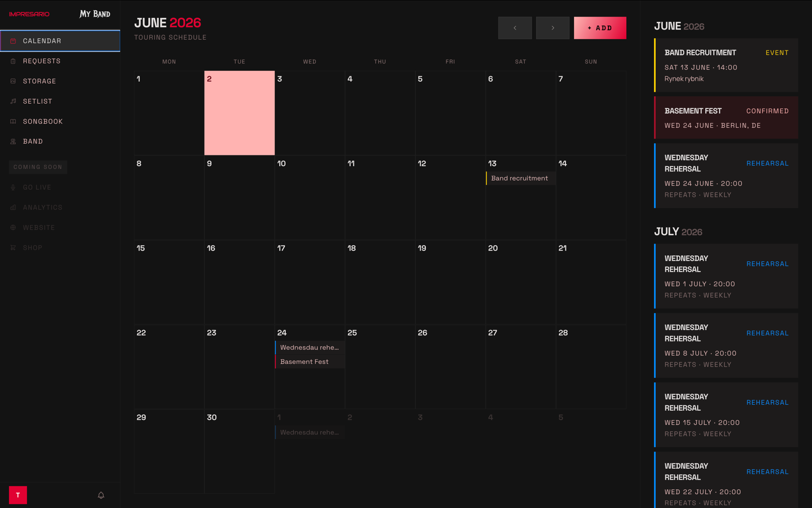Click the TOURING SCHEDULE subtitle
812x508 pixels.
[x=170, y=38]
